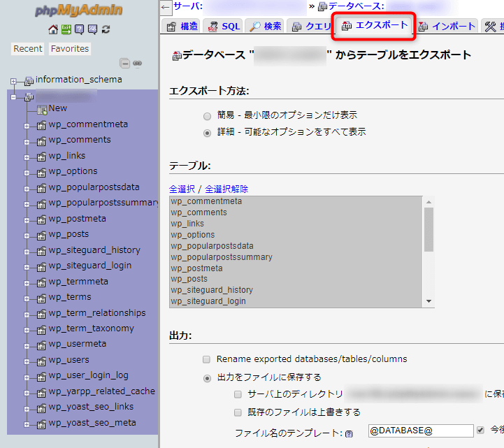Expand the wp_commentmeta tree node
This screenshot has height=448, width=504.
tap(27, 127)
